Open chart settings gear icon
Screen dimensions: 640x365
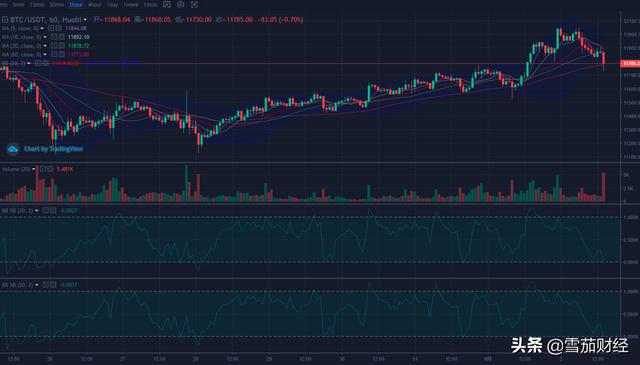pos(180,4)
